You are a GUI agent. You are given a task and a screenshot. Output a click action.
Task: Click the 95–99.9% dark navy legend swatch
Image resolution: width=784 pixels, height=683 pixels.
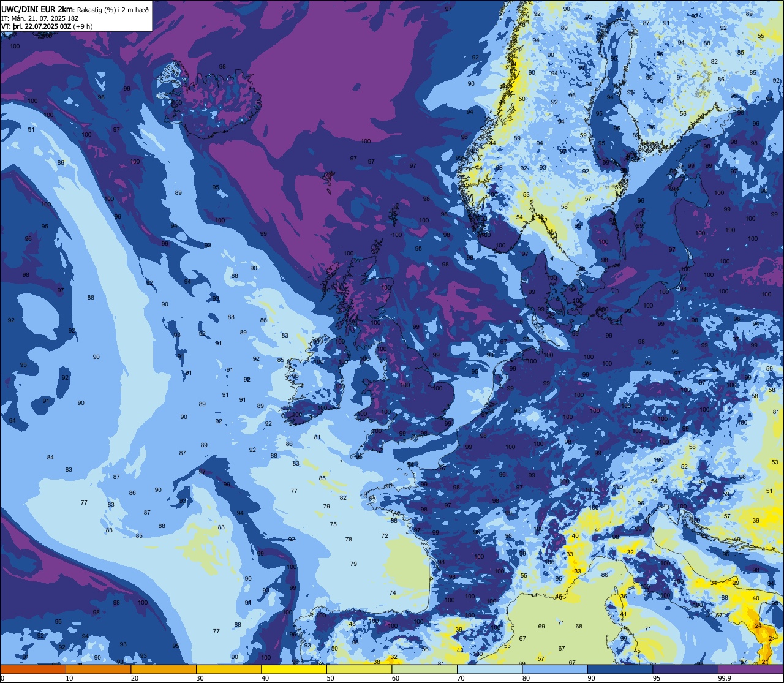tap(685, 669)
